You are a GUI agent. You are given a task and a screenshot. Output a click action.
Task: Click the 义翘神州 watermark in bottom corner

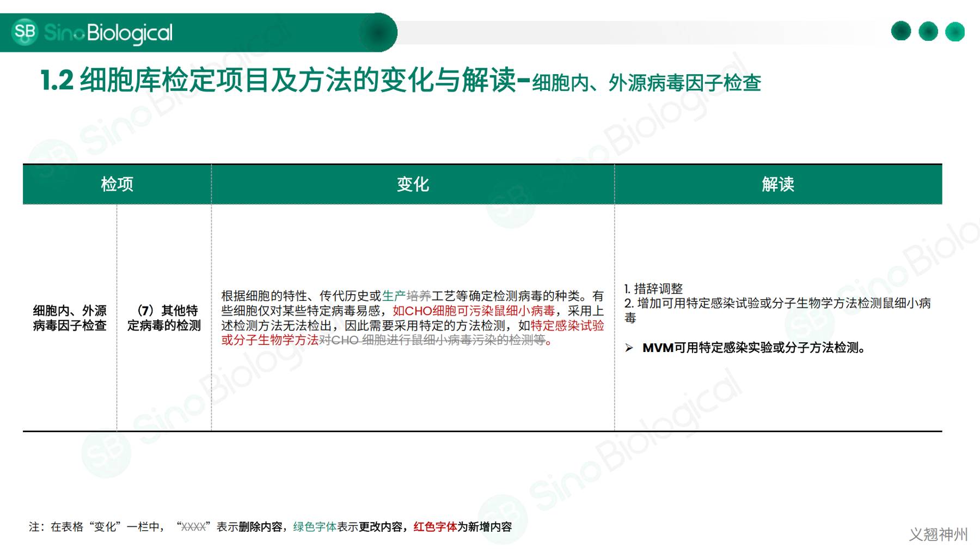coord(938,534)
